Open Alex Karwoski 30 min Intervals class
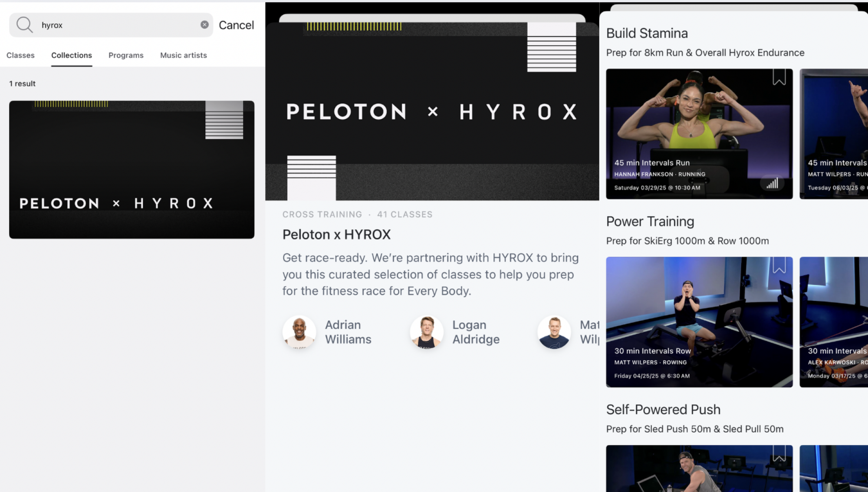The image size is (868, 492). point(833,322)
